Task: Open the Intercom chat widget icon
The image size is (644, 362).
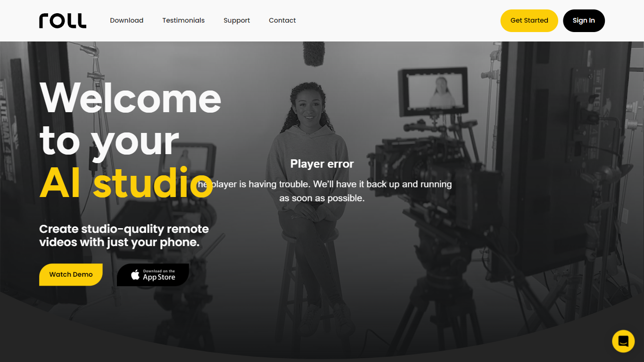Action: point(623,341)
